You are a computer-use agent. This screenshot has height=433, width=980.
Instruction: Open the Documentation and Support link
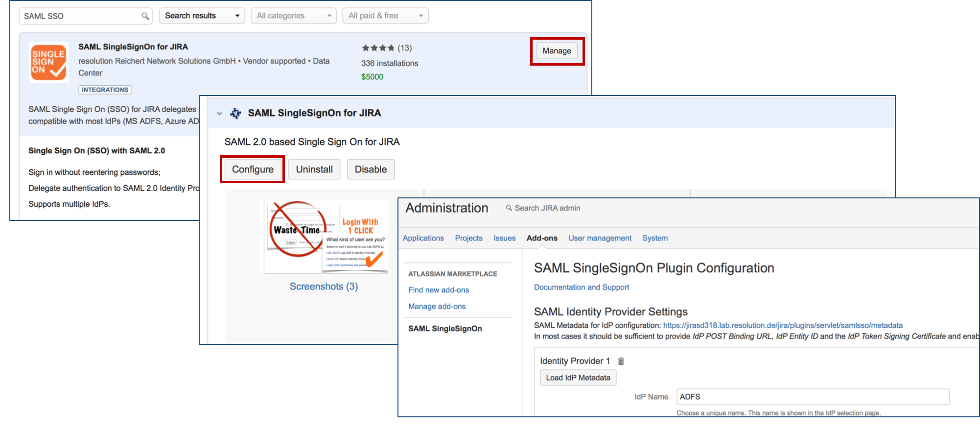(582, 287)
